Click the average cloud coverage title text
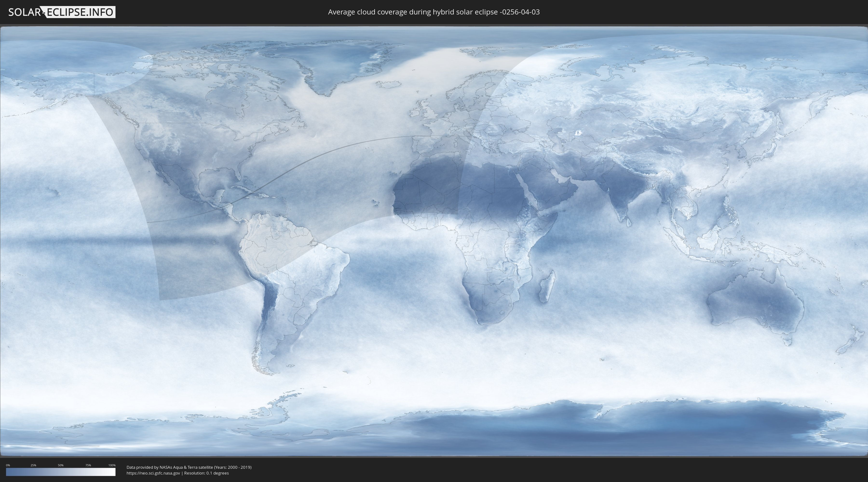This screenshot has height=482, width=868. (x=434, y=12)
